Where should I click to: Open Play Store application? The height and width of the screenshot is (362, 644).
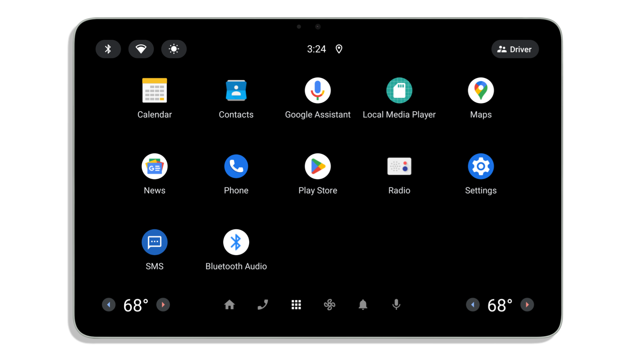point(318,166)
